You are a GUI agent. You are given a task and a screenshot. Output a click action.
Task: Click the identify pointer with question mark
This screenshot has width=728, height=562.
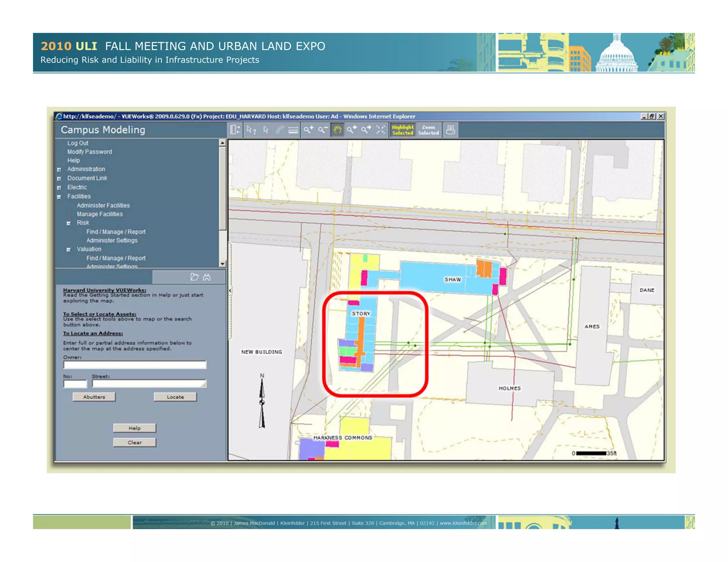point(251,130)
